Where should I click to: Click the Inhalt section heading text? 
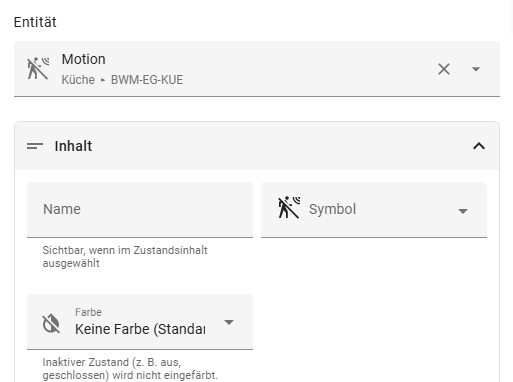pos(73,146)
